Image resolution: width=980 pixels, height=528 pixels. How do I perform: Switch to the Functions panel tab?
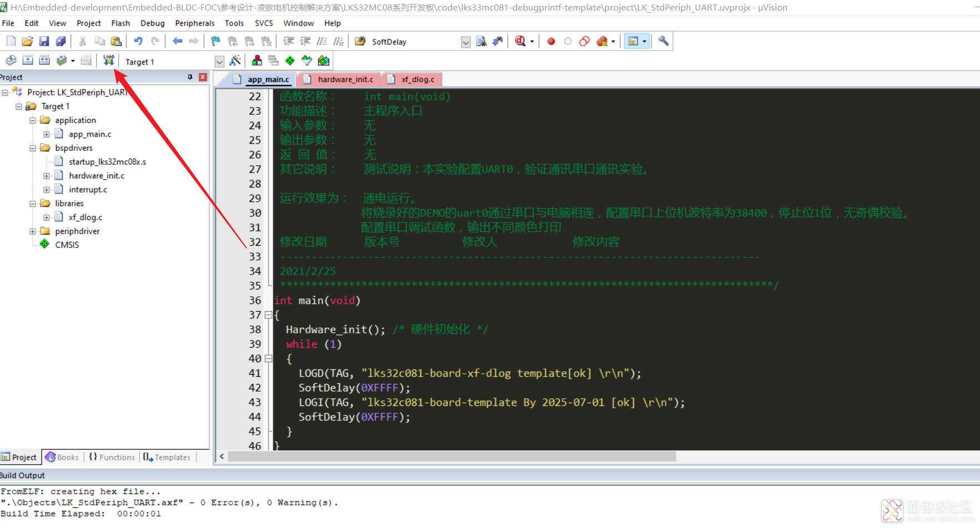112,457
